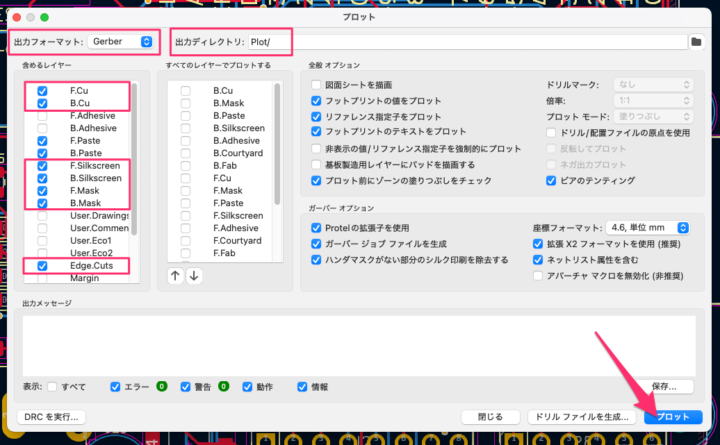Image resolution: width=720 pixels, height=445 pixels.
Task: Toggle the 図面シートを描画 checkbox
Action: 316,85
